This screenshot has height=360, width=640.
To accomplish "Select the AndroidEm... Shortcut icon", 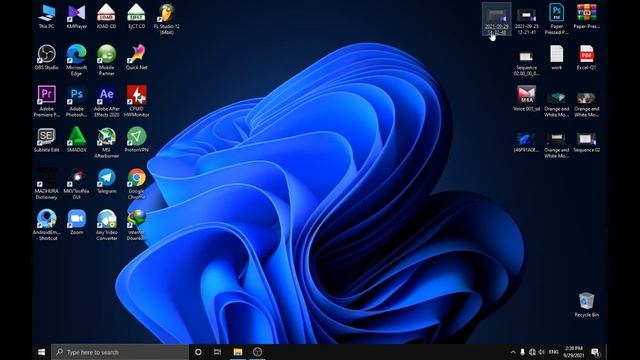I will coord(47,224).
